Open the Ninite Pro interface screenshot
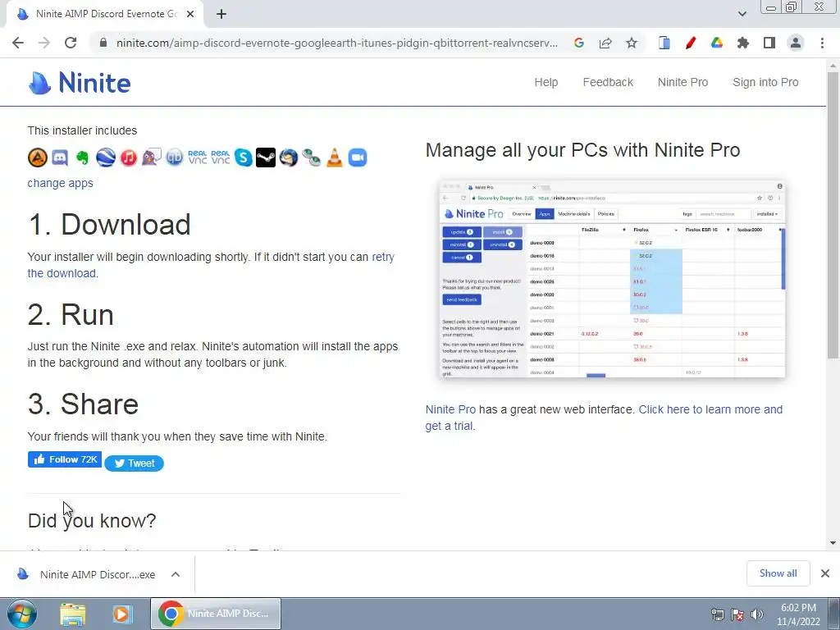This screenshot has width=840, height=630. [x=612, y=279]
